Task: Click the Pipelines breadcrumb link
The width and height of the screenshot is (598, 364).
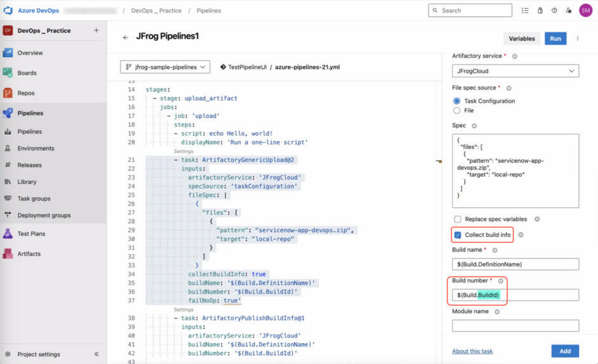Action: point(209,11)
